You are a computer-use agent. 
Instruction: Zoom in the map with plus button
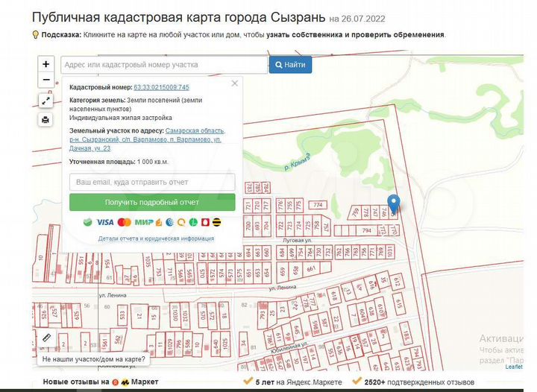pos(46,64)
